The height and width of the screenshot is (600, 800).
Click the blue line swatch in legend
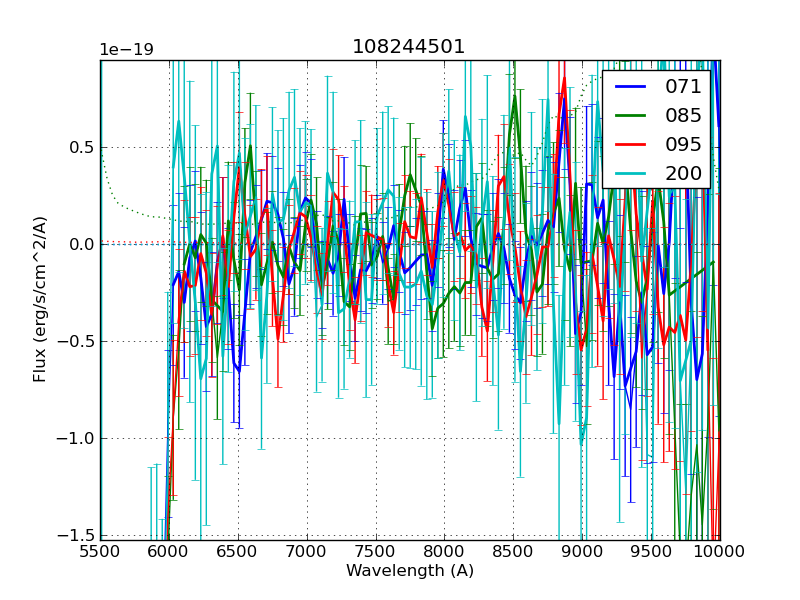pos(630,86)
